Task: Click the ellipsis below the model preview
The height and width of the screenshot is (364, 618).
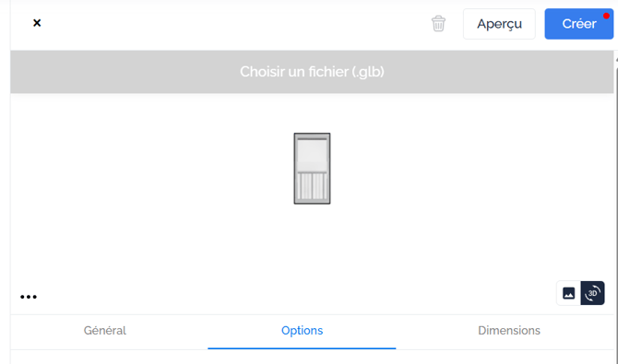Action: tap(29, 297)
